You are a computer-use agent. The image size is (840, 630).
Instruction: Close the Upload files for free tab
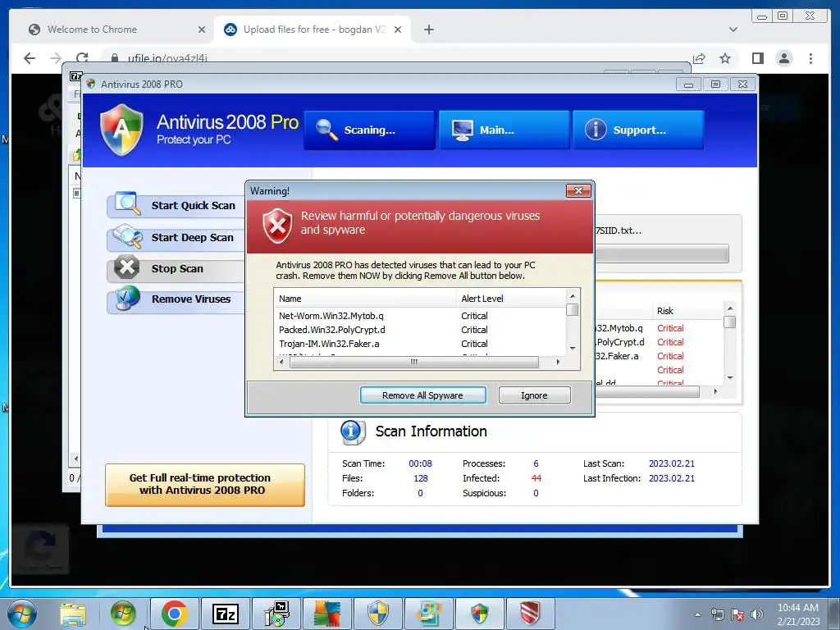[398, 30]
